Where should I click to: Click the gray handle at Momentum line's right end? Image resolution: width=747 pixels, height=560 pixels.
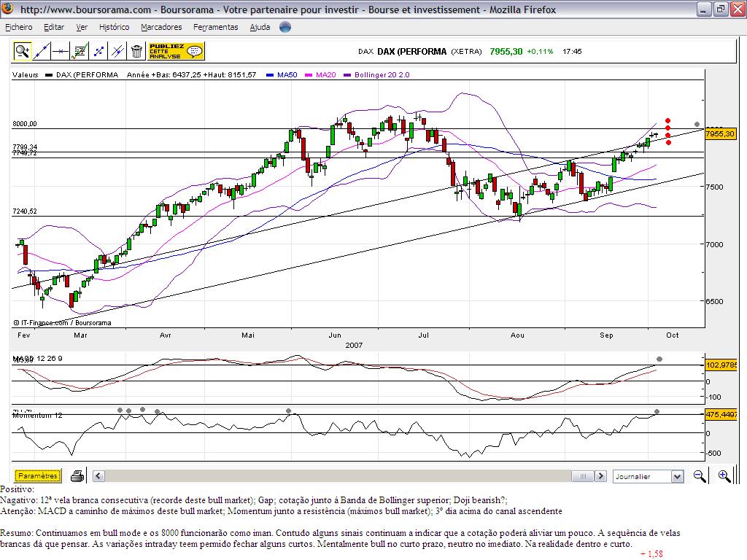(x=657, y=411)
